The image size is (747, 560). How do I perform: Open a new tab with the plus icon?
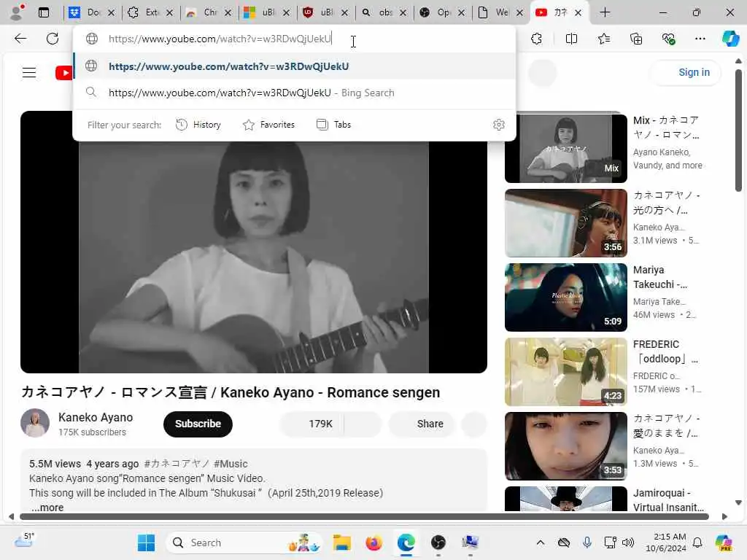click(x=605, y=12)
